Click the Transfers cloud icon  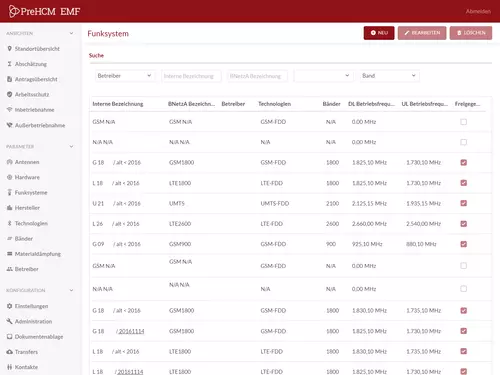click(9, 352)
